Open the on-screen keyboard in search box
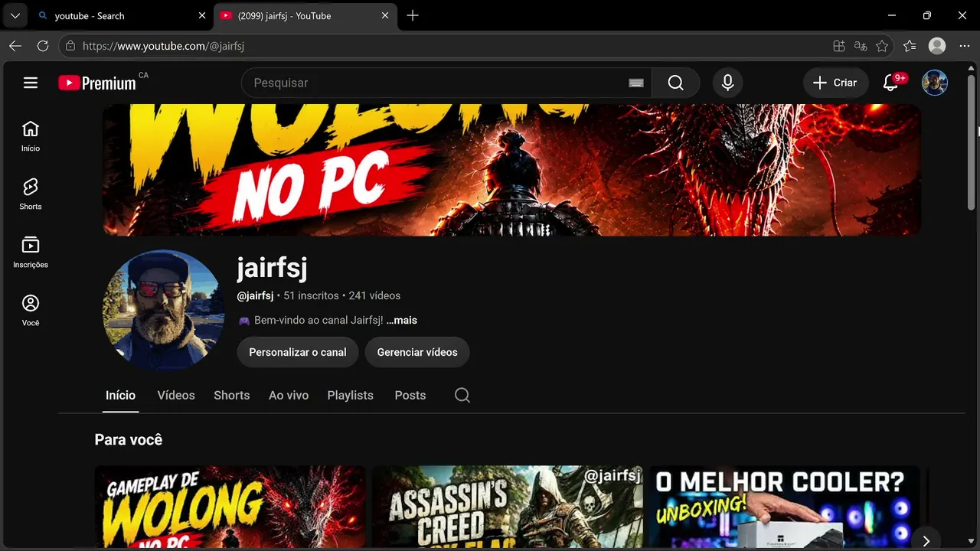The width and height of the screenshot is (980, 551). pos(636,83)
